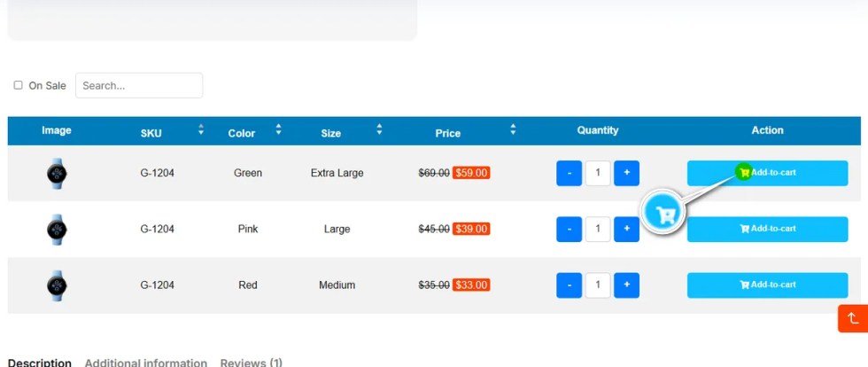Switch to the Reviews (1) tab
Image resolution: width=868 pixels, height=367 pixels.
coord(252,363)
